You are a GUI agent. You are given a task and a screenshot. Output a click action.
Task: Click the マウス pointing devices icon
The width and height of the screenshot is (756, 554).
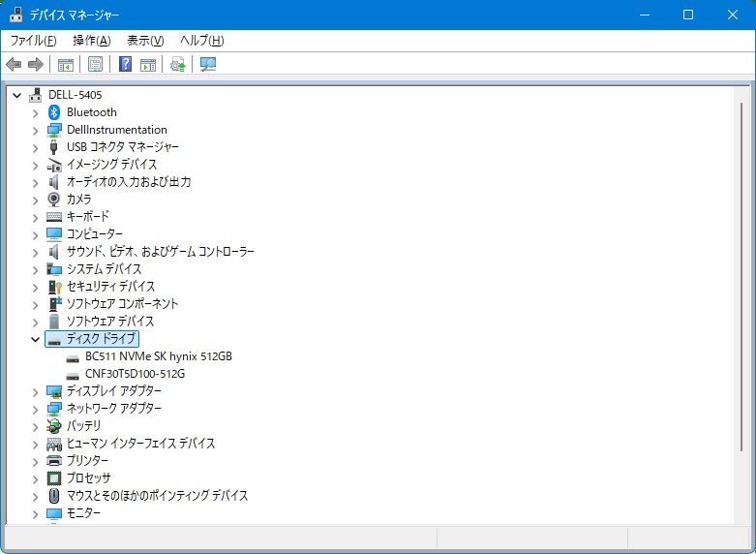coord(54,496)
